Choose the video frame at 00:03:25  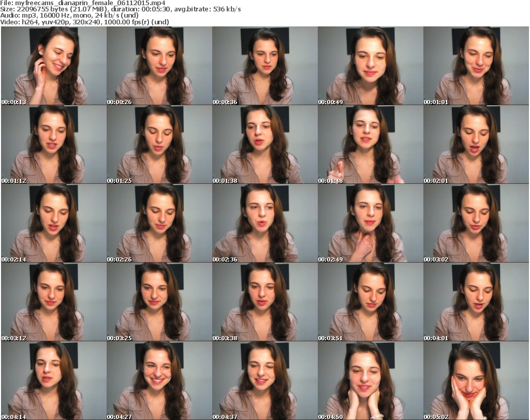[x=159, y=302]
